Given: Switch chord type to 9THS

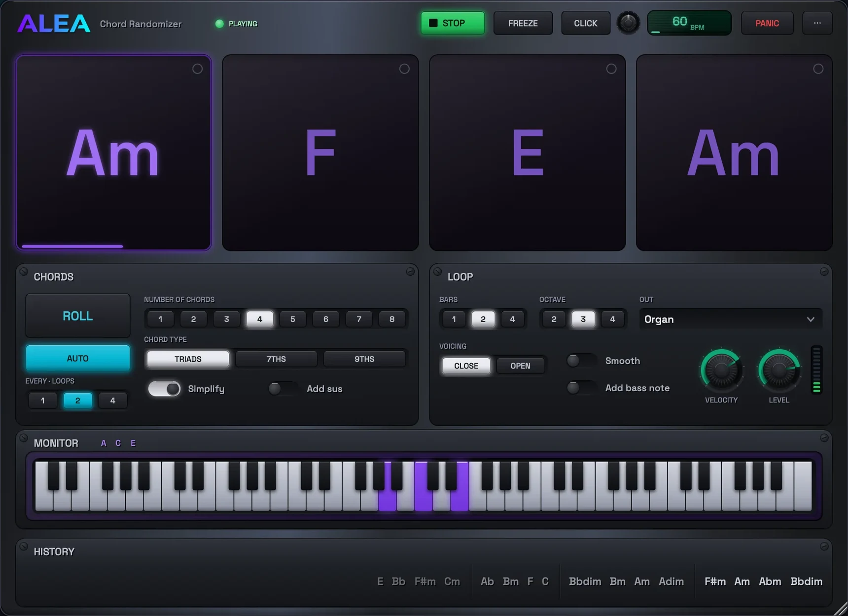Looking at the screenshot, I should tap(364, 359).
